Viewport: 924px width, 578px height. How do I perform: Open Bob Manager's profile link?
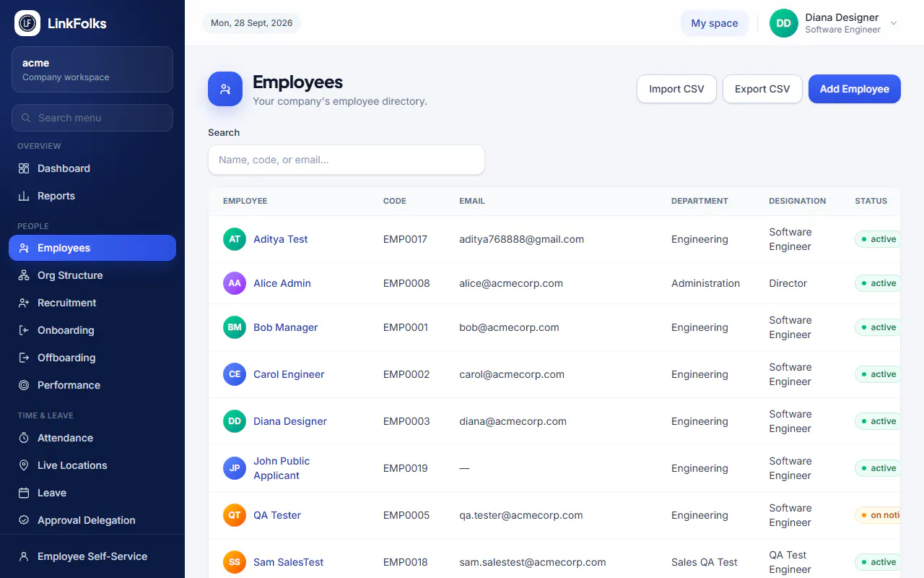click(286, 327)
